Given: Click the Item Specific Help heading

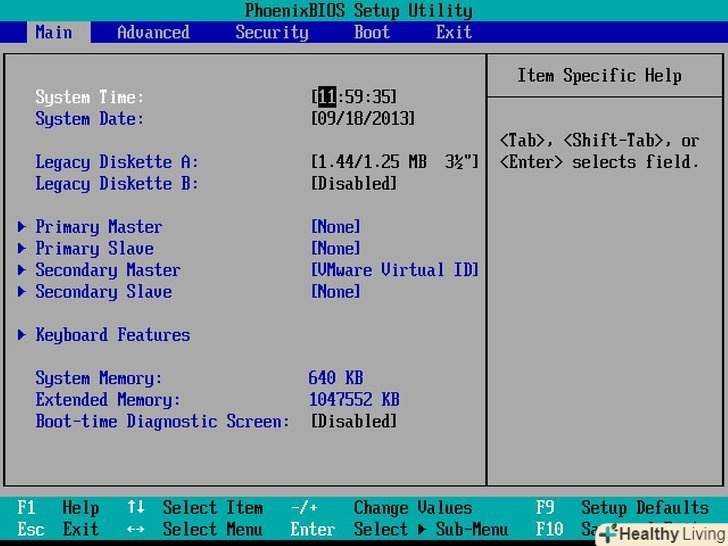Looking at the screenshot, I should [x=599, y=76].
